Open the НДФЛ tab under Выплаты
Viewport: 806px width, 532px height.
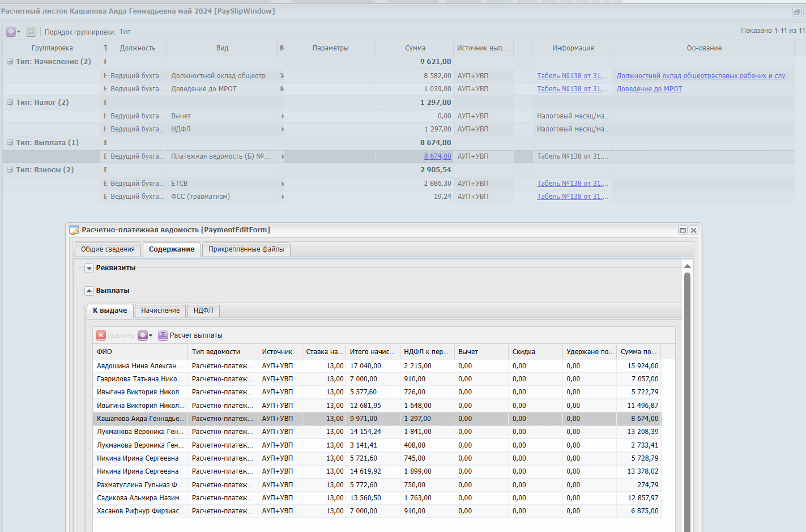point(203,310)
